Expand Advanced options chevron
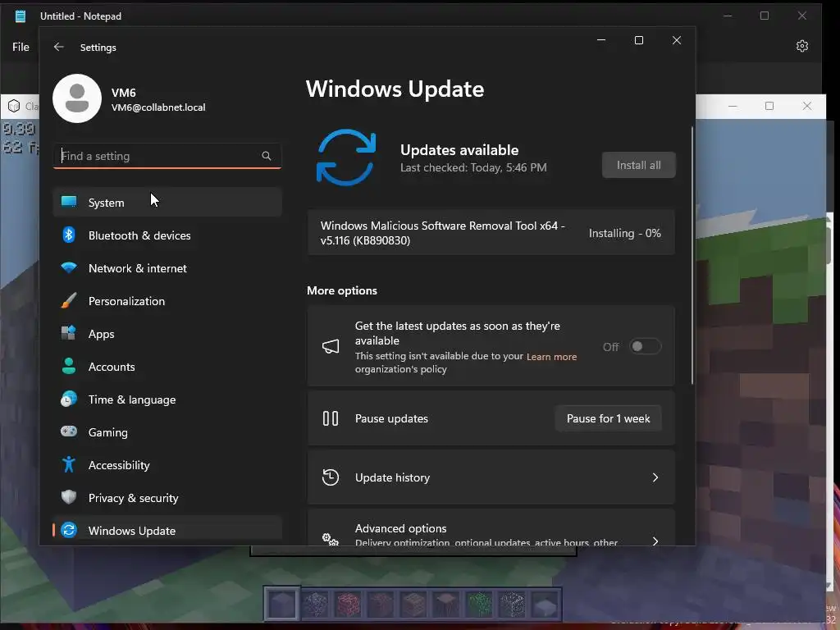This screenshot has width=840, height=630. click(655, 541)
